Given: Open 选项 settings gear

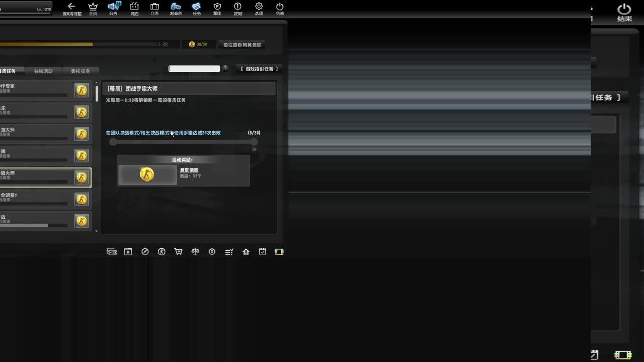Looking at the screenshot, I should click(259, 9).
